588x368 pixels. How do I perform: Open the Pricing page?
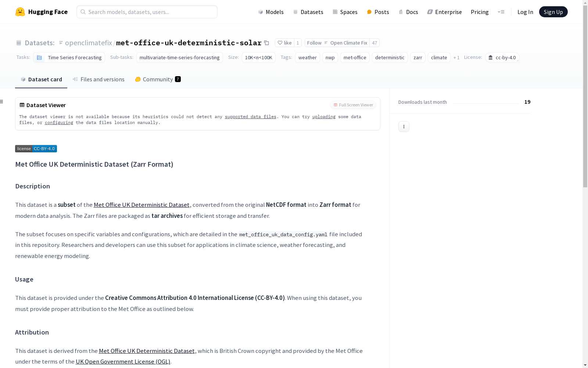point(480,12)
